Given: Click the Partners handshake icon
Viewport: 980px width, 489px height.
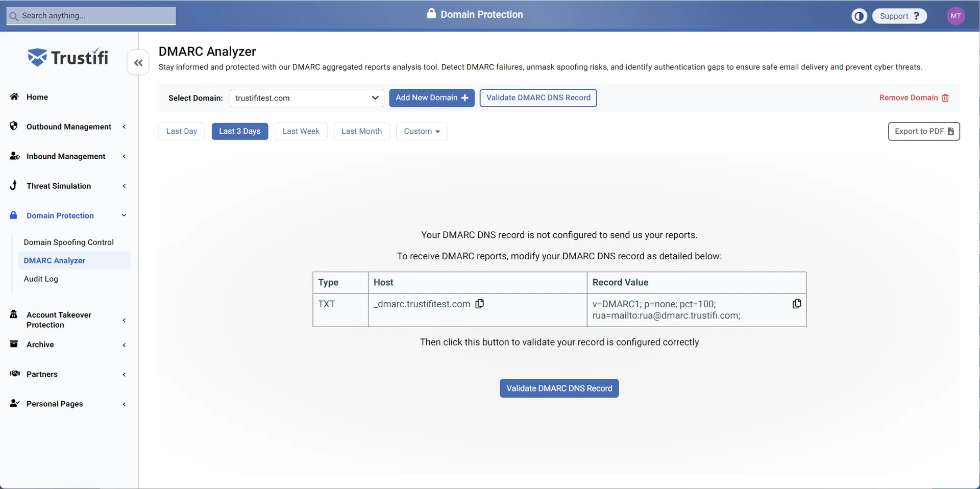Looking at the screenshot, I should coord(15,373).
